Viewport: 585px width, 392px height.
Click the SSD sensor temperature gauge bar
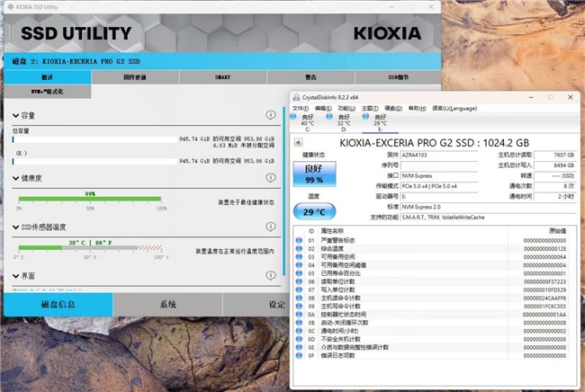tap(90, 247)
